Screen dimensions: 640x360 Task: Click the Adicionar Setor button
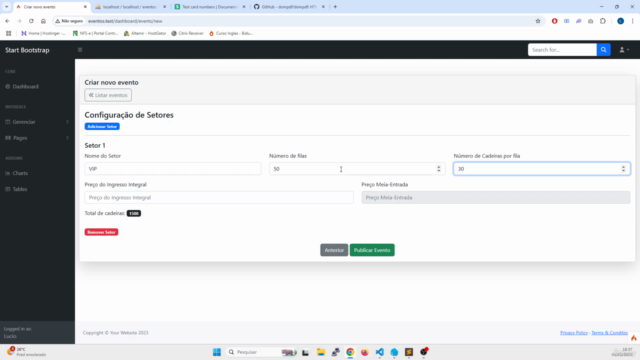(102, 127)
